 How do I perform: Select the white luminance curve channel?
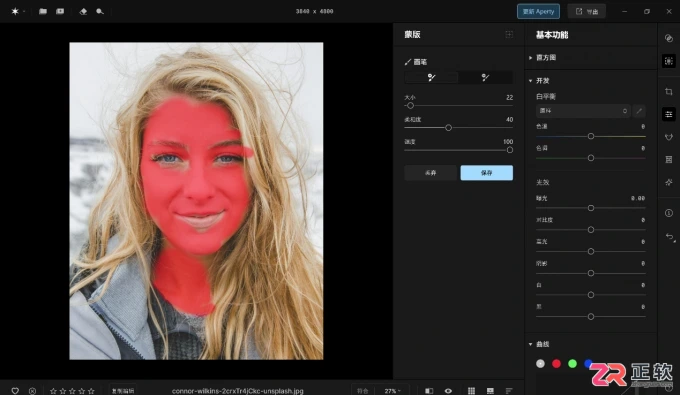click(540, 364)
